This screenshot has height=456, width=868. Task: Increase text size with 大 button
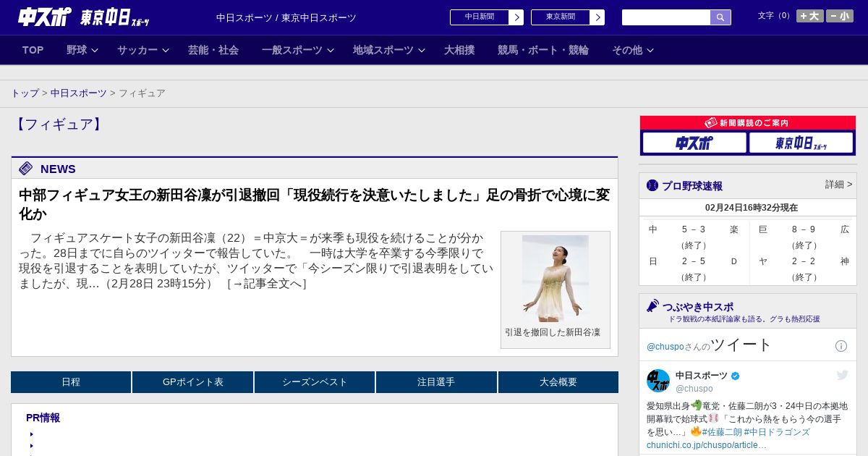point(809,16)
